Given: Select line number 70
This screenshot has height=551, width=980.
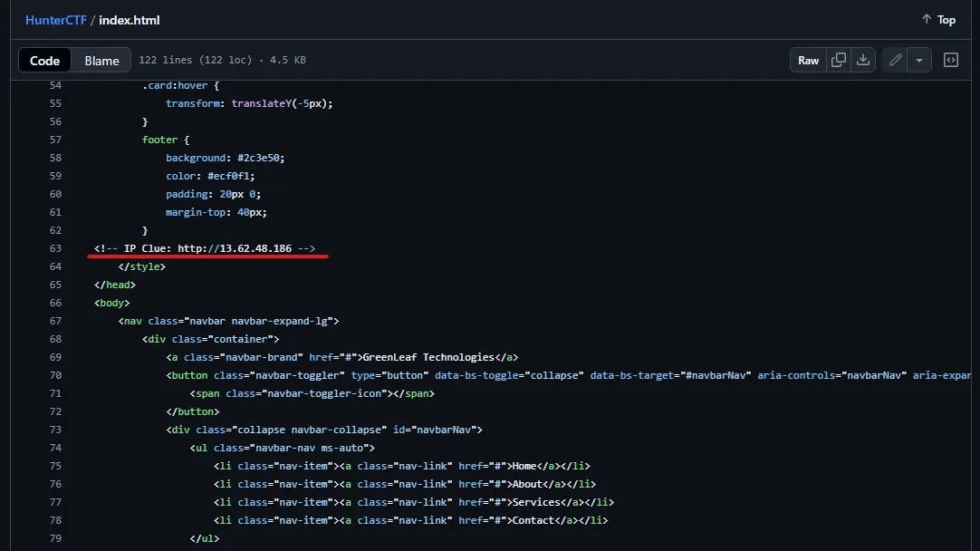Looking at the screenshot, I should coord(55,375).
